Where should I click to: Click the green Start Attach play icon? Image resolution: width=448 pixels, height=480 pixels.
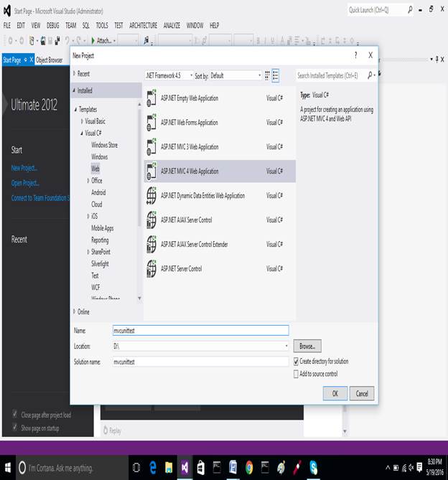[93, 40]
